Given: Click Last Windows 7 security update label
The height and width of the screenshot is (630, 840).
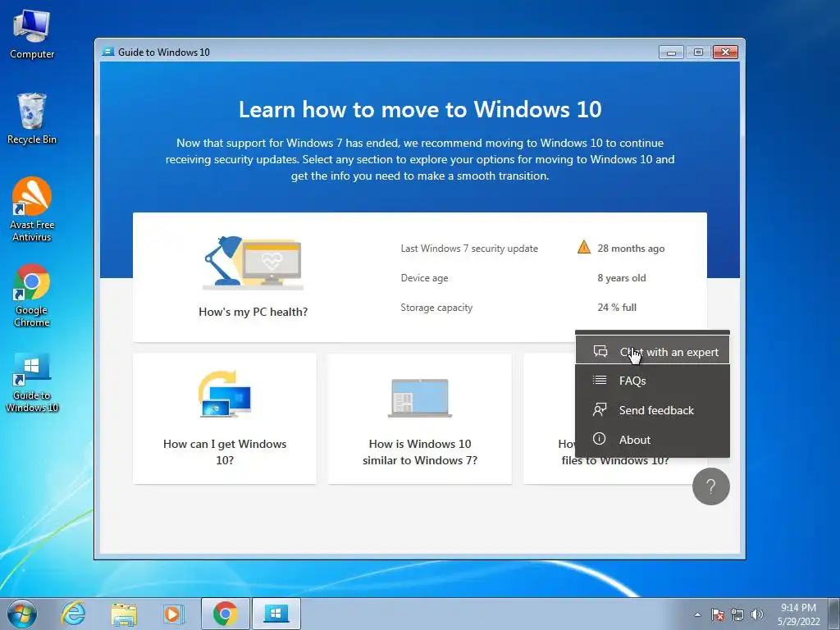Looking at the screenshot, I should tap(469, 249).
